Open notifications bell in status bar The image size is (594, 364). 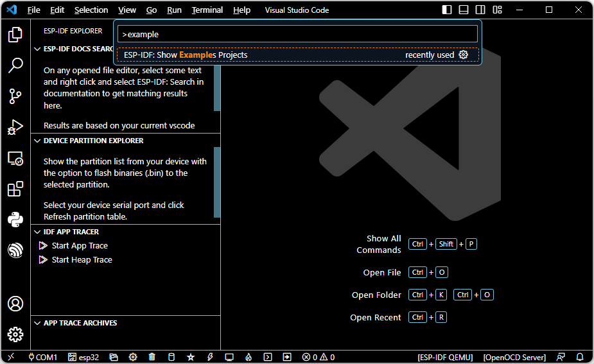coord(580,357)
